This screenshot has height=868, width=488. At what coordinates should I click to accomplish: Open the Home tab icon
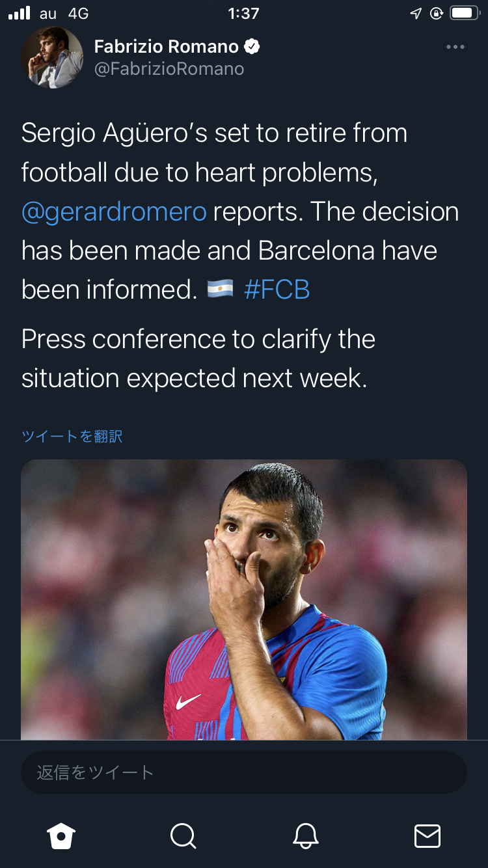(61, 835)
